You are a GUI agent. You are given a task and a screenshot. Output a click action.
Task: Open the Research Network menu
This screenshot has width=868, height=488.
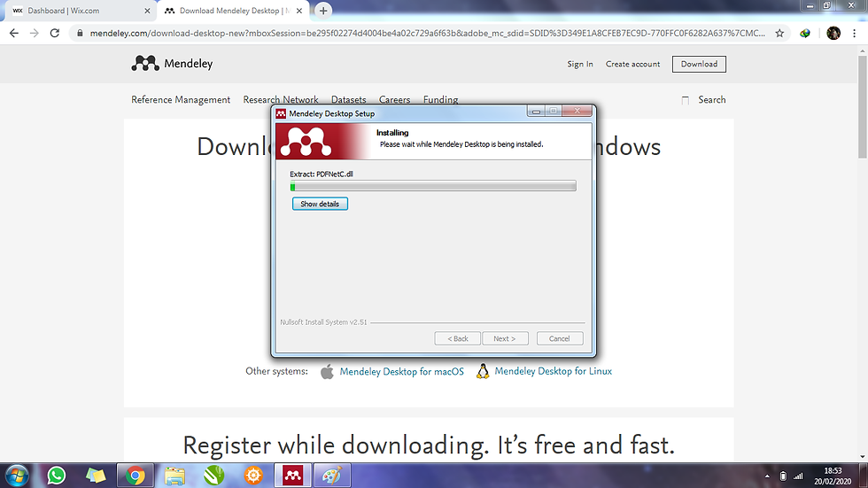point(281,99)
